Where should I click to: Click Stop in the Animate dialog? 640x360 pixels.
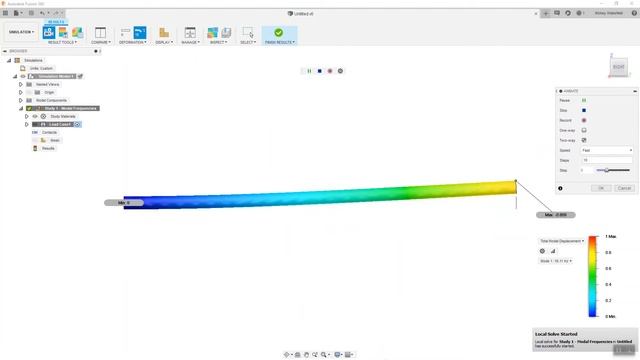click(x=584, y=110)
